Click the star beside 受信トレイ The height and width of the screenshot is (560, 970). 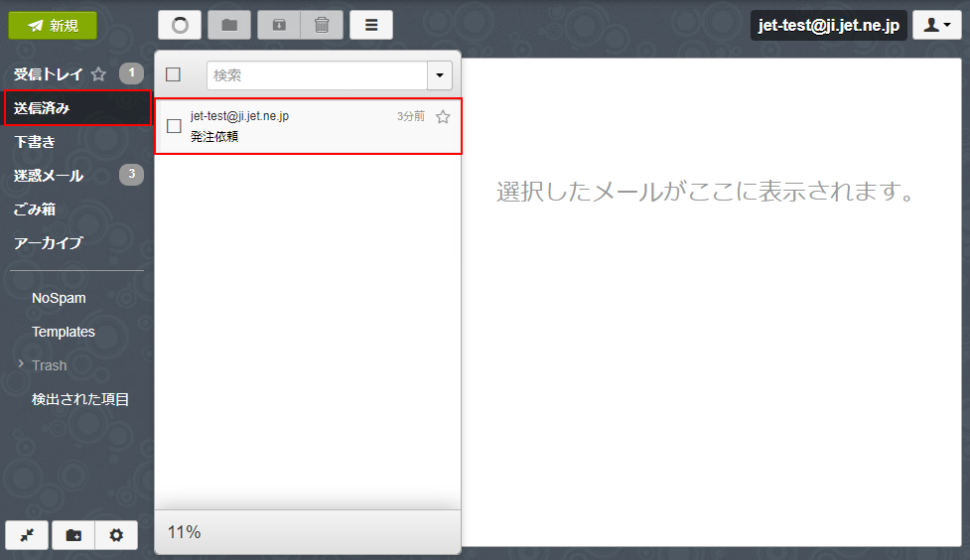pyautogui.click(x=98, y=74)
